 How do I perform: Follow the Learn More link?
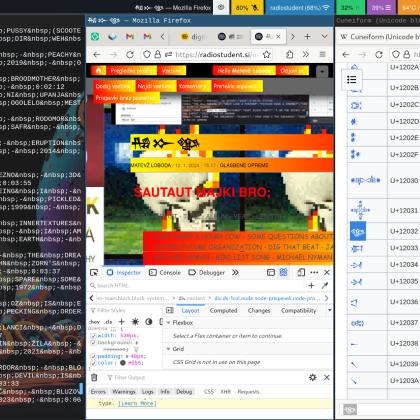(x=137, y=403)
